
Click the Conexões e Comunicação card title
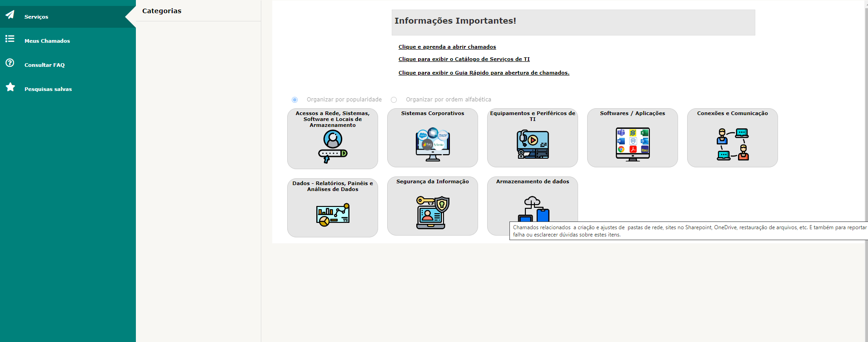733,113
